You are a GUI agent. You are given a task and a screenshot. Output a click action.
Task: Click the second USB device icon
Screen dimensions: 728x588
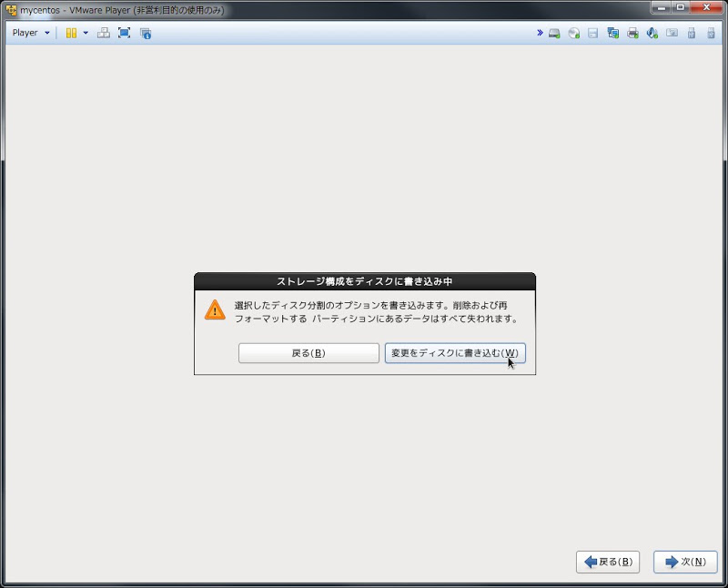pos(710,33)
